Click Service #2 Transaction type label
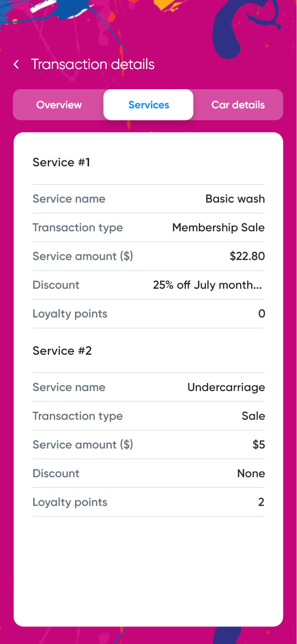The image size is (297, 644). pos(78,416)
